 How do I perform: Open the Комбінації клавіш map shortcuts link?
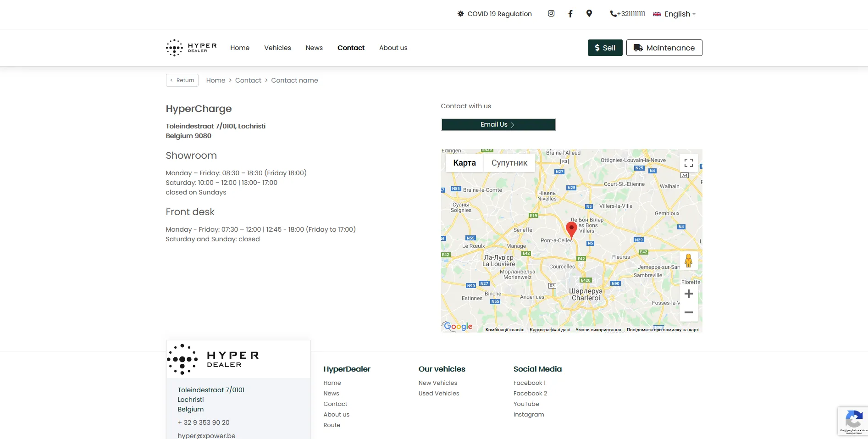[x=505, y=330]
